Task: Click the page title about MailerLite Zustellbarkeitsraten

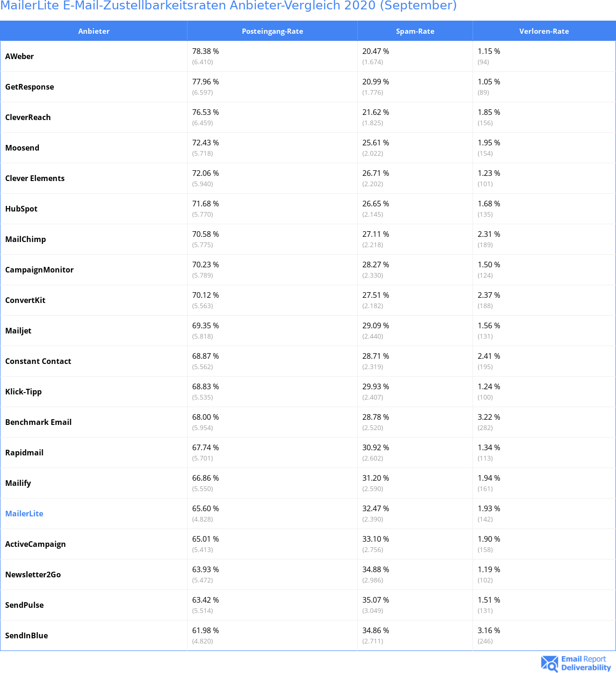Action: coord(228,6)
